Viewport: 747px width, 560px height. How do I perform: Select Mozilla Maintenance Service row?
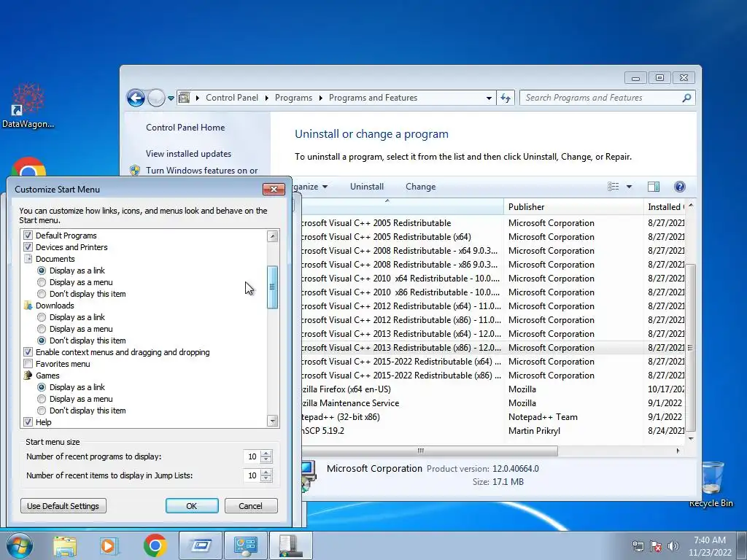492,403
